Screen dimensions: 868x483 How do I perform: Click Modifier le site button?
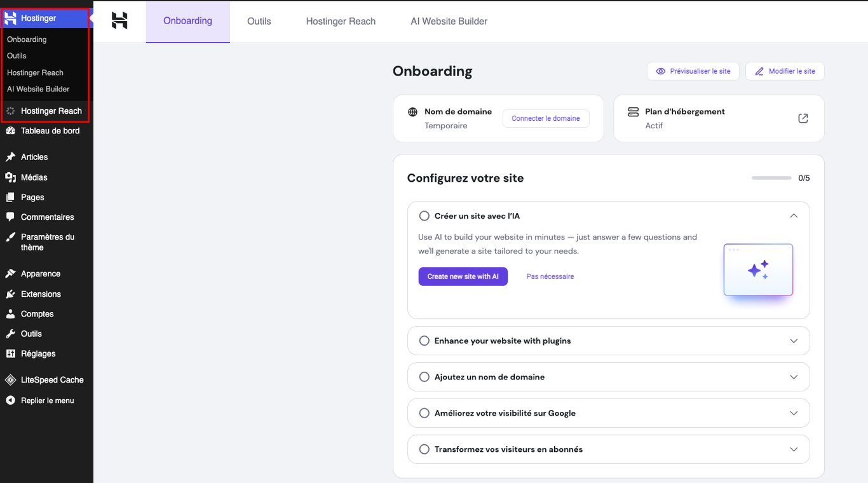click(785, 71)
